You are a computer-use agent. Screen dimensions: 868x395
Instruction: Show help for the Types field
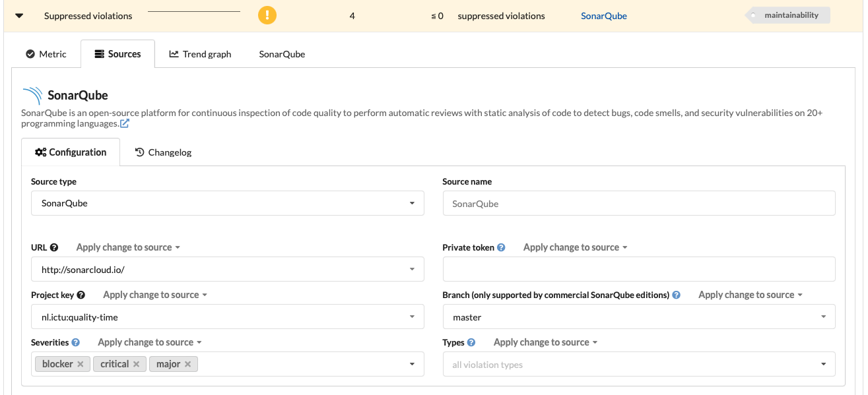click(471, 342)
